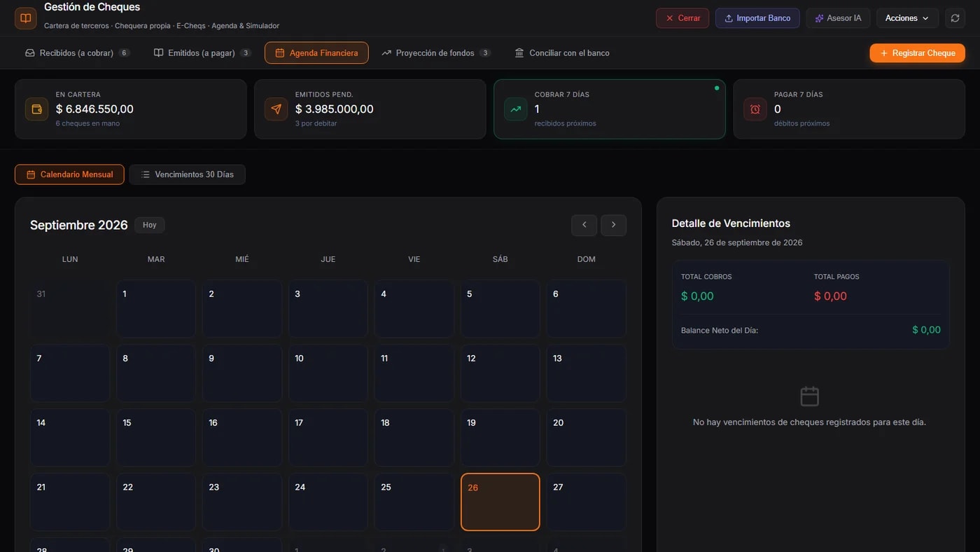Select Calendario Mensual view
This screenshot has width=980, height=552.
(x=69, y=174)
